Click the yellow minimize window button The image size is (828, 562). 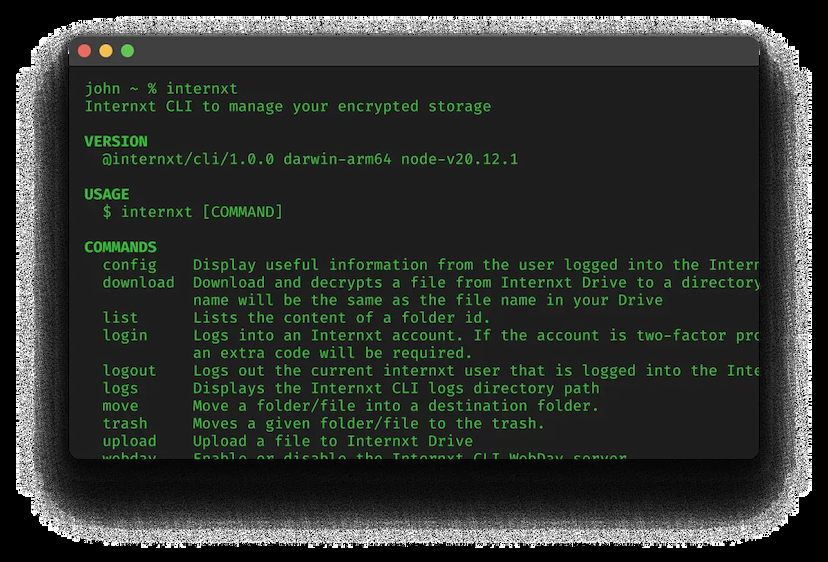(106, 51)
